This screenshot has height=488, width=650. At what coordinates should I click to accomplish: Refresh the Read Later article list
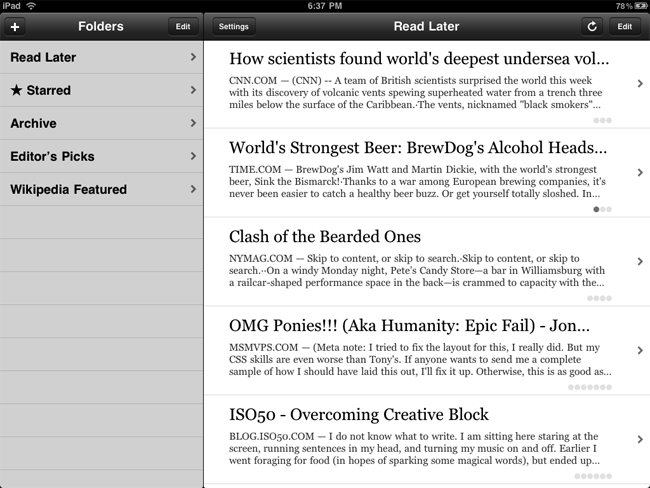591,27
